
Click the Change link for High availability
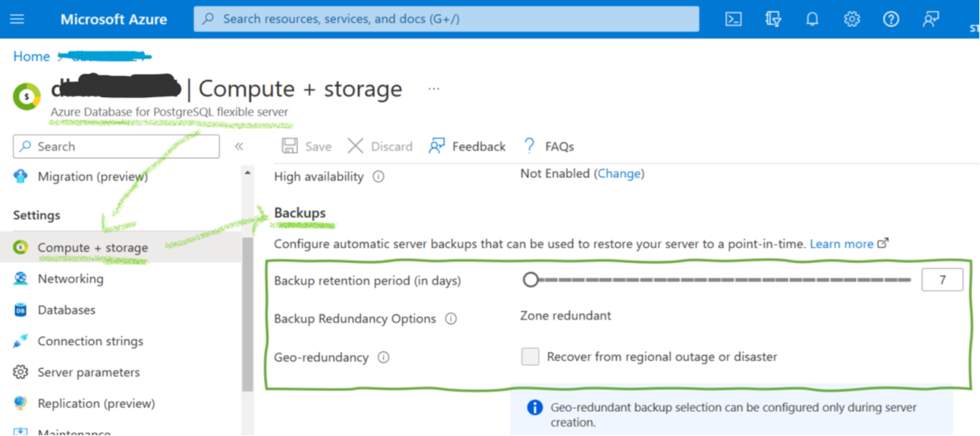pyautogui.click(x=619, y=174)
